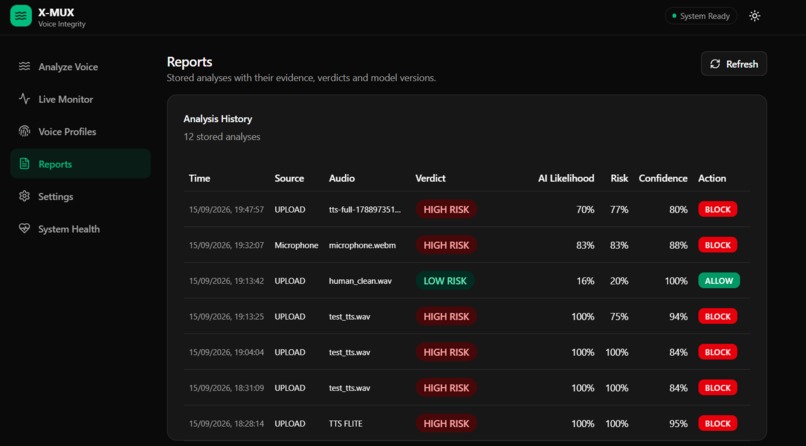Click the Action column header

[x=712, y=178]
